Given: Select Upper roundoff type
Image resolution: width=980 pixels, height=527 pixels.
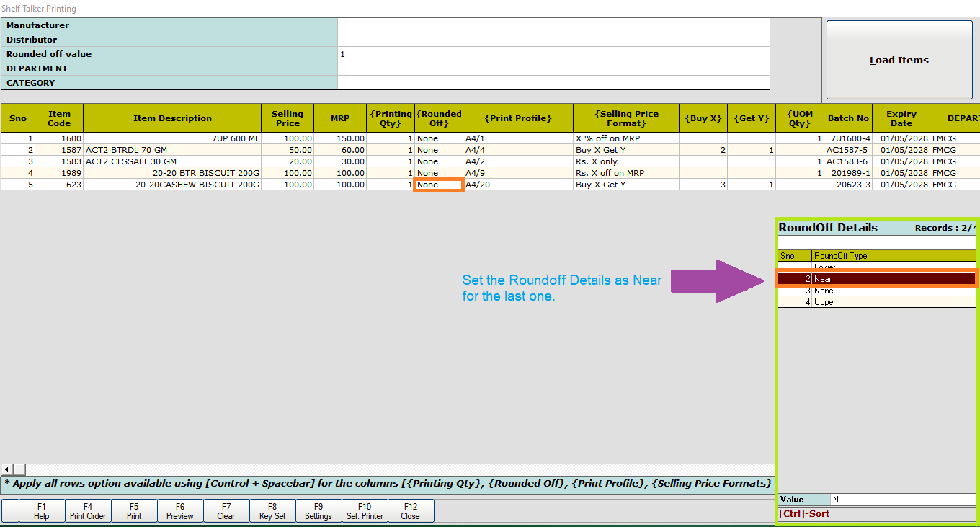Looking at the screenshot, I should (x=877, y=302).
